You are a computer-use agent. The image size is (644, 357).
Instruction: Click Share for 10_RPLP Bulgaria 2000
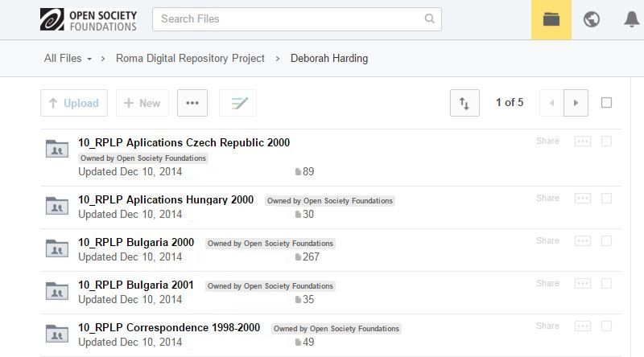[x=547, y=240]
